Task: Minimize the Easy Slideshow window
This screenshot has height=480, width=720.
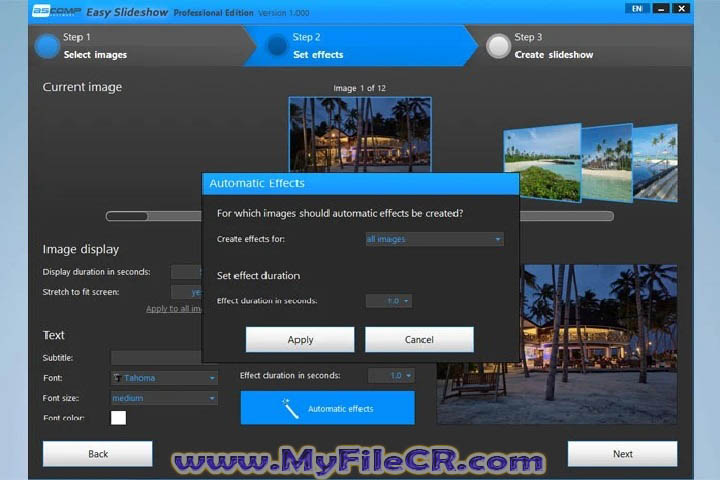Action: [x=661, y=8]
